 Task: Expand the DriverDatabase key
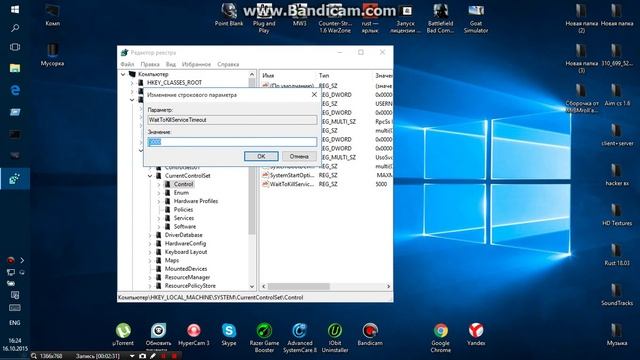pos(150,236)
